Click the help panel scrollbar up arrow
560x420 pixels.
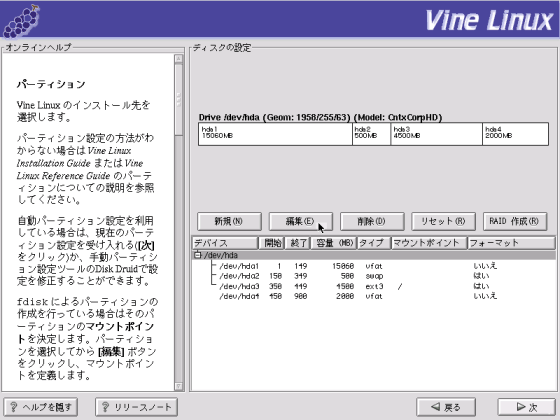pos(179,59)
